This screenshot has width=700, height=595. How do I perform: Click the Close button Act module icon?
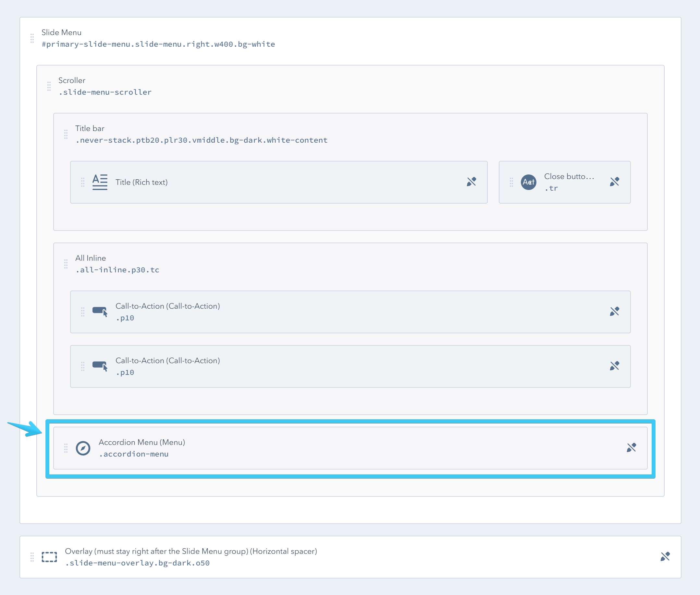pos(528,182)
